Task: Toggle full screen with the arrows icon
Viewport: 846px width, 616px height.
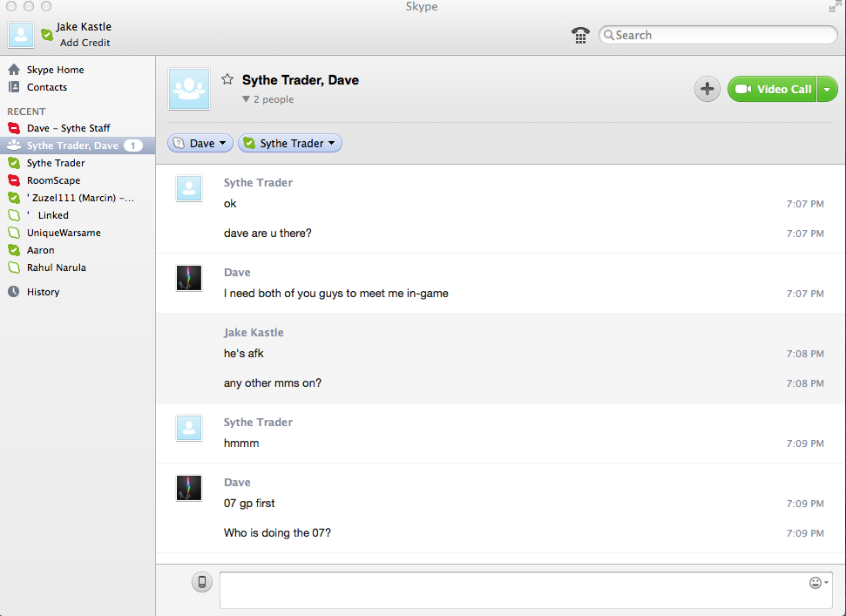Action: pyautogui.click(x=835, y=6)
